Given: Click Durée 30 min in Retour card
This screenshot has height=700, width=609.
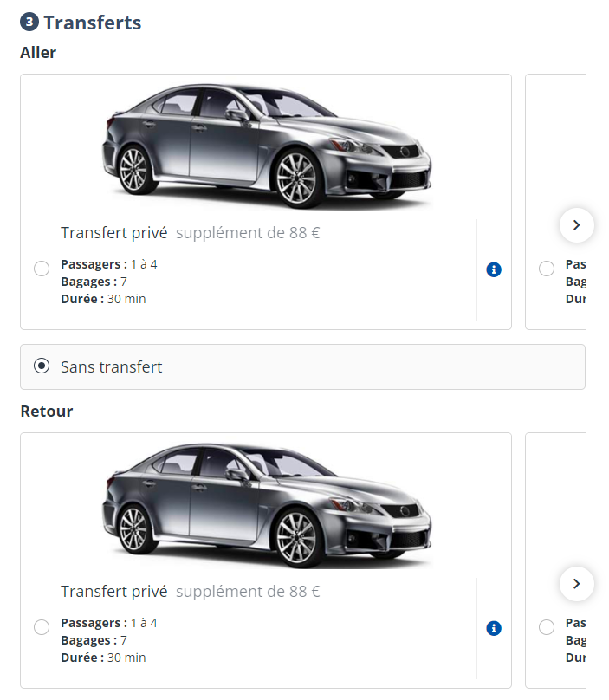Looking at the screenshot, I should (103, 658).
